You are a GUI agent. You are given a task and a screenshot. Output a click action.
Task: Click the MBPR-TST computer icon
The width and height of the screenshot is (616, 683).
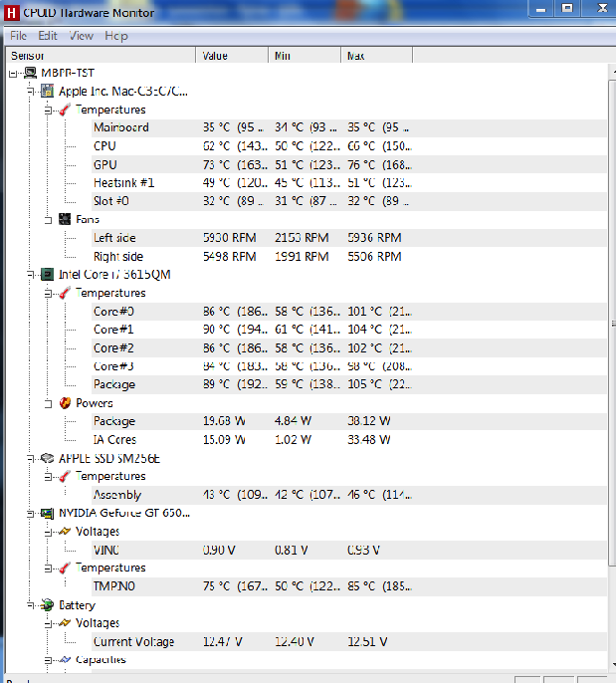click(30, 74)
